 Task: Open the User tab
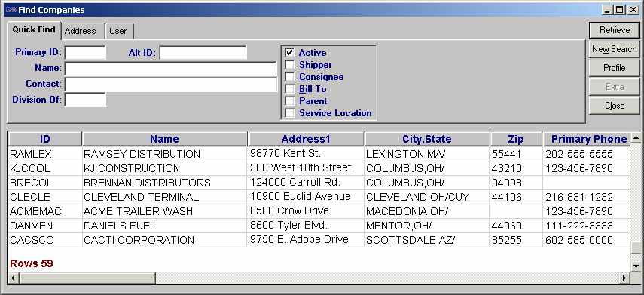click(119, 31)
